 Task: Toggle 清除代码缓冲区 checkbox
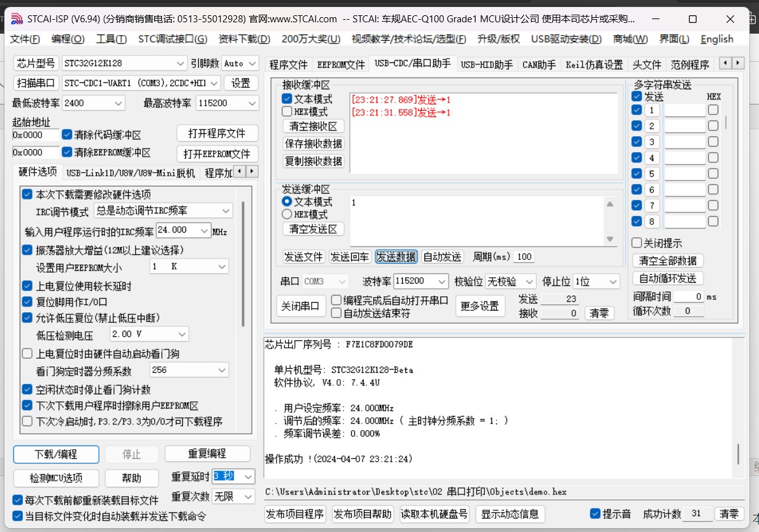[x=67, y=134]
